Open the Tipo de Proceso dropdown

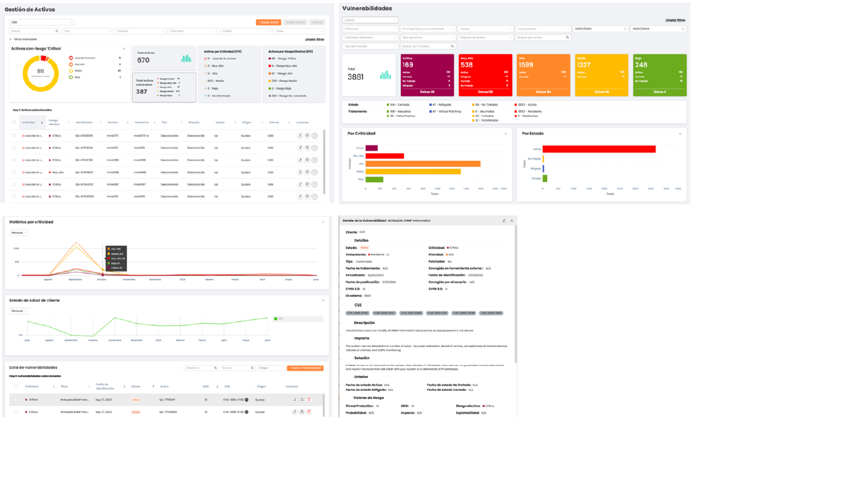[370, 46]
